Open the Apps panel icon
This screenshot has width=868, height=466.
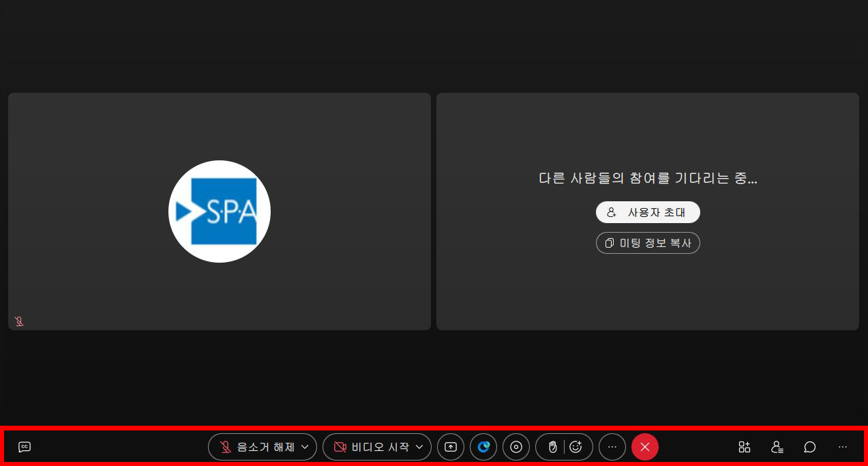pos(744,447)
